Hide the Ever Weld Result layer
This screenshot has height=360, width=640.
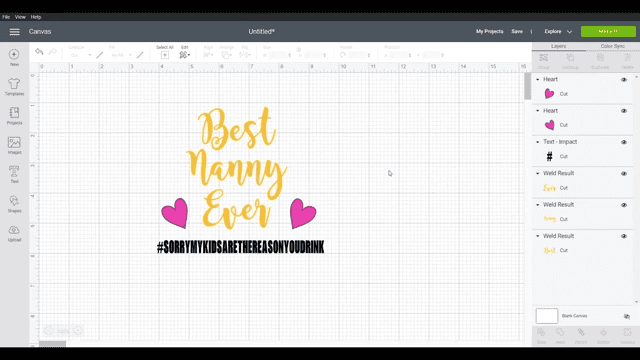tap(624, 173)
